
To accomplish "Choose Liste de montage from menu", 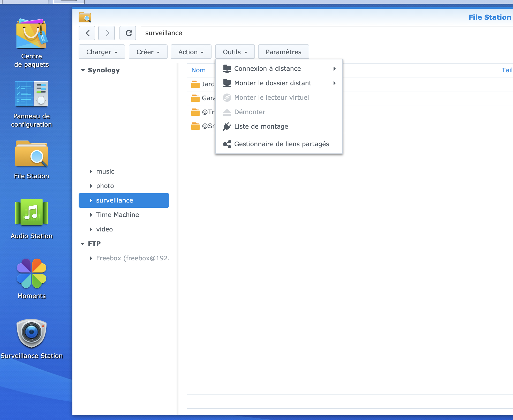I will (261, 127).
